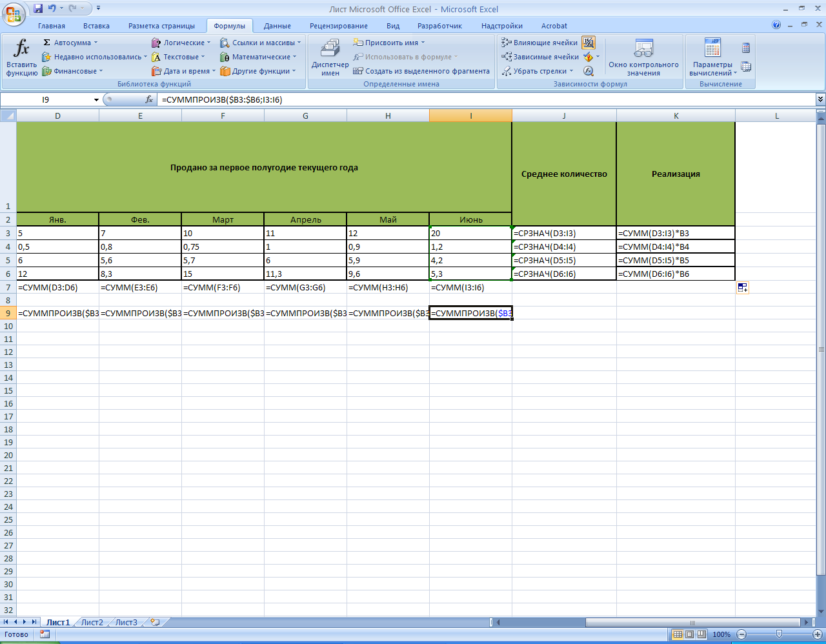
Task: Click the zoom slider handle
Action: (780, 634)
